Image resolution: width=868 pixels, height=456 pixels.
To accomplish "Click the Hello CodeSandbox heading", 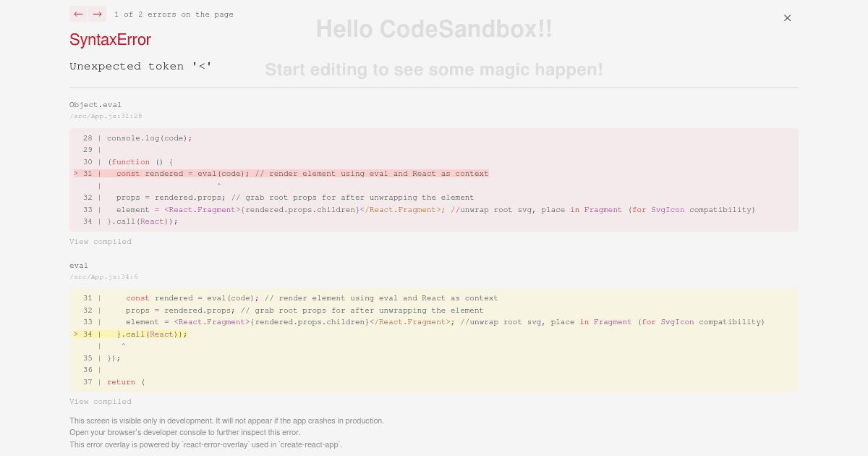I will click(x=434, y=29).
